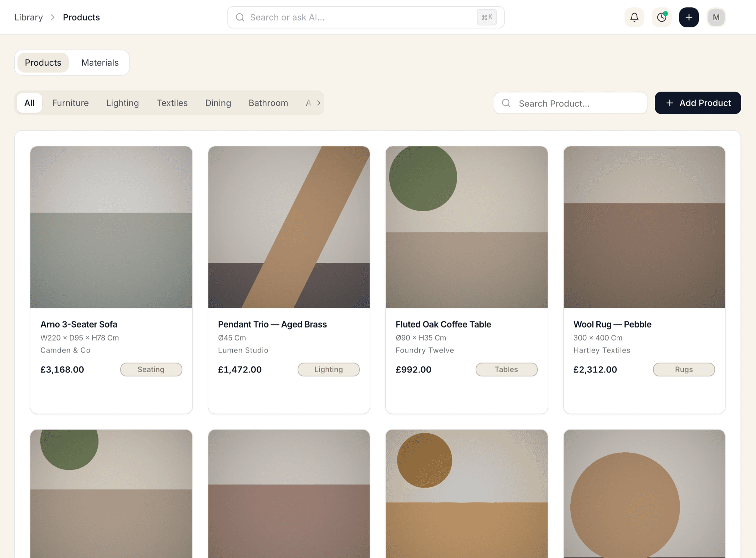The image size is (756, 558).
Task: Click the ⌘K shortcut badge
Action: pyautogui.click(x=487, y=17)
